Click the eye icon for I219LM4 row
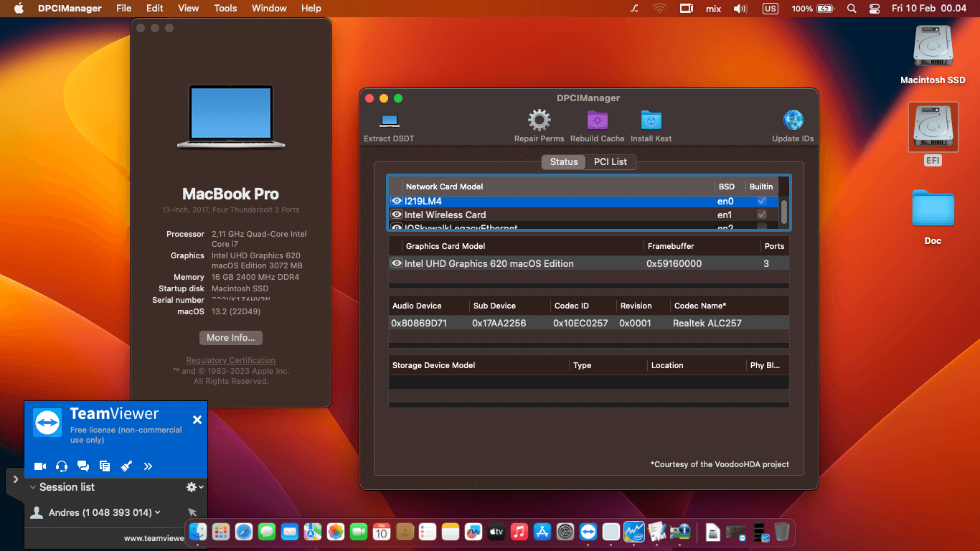 point(396,201)
